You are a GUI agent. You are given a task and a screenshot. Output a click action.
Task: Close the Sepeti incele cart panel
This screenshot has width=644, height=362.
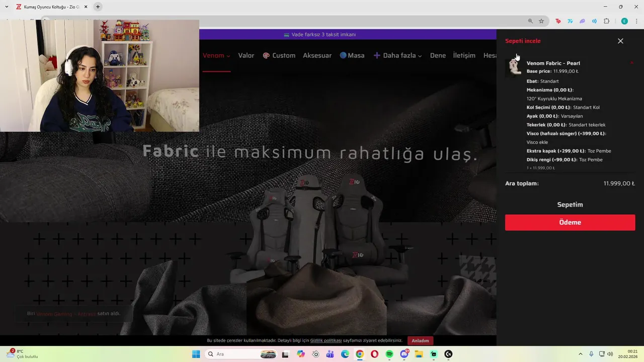click(x=620, y=41)
